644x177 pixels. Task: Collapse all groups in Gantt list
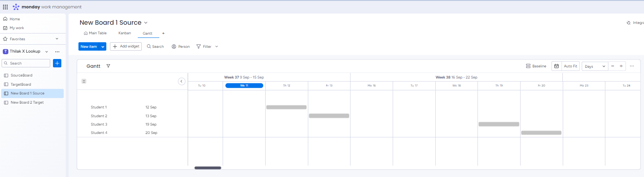tap(84, 81)
